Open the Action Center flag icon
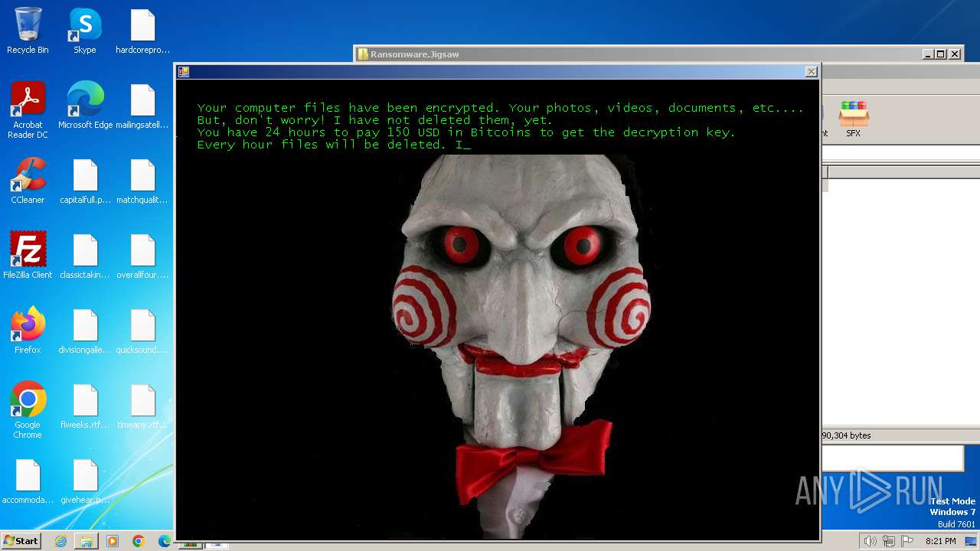 (x=907, y=541)
